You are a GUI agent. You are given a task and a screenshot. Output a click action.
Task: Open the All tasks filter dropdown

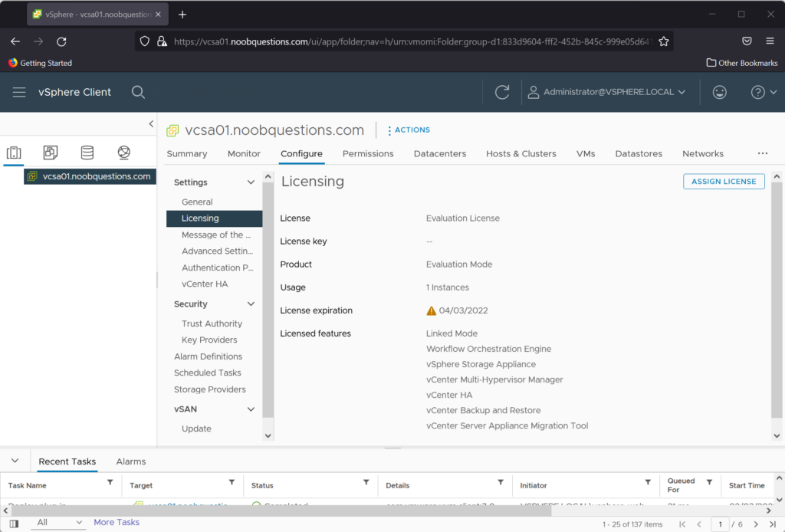coord(58,523)
